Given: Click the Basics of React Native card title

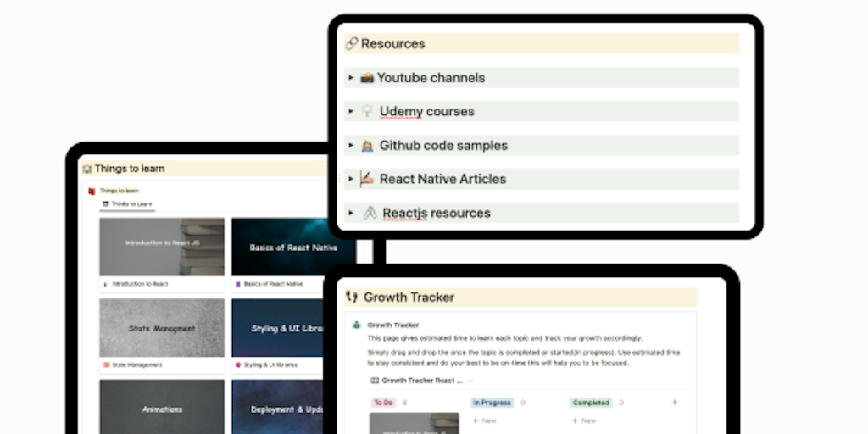Looking at the screenshot, I should pos(274,284).
